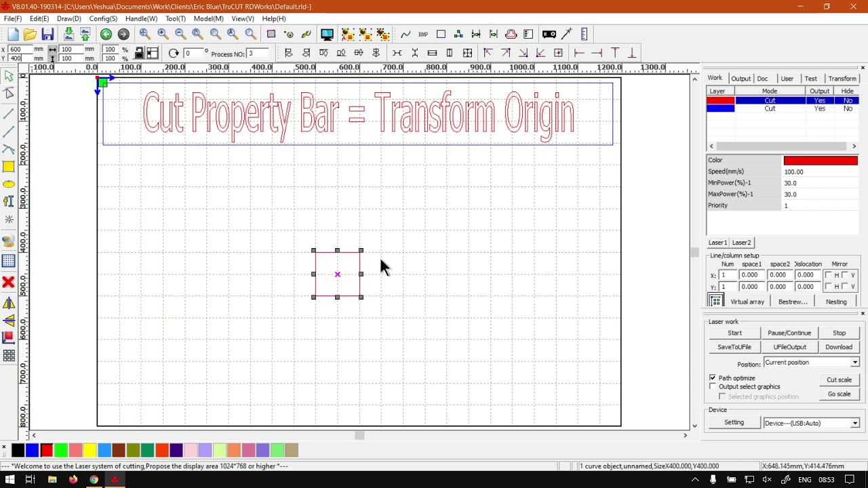Image resolution: width=868 pixels, height=488 pixels.
Task: Click the align left edges icon
Action: (x=288, y=53)
